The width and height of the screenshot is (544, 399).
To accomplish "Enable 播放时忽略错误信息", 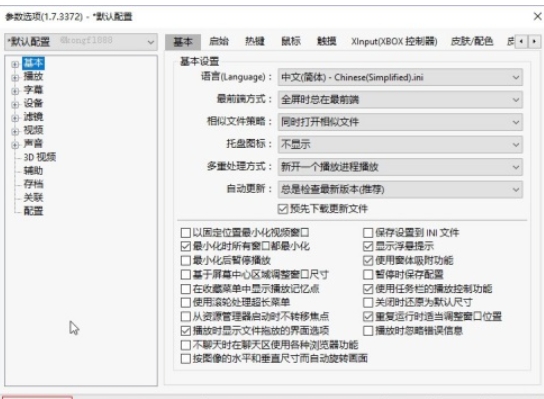I will [x=368, y=331].
